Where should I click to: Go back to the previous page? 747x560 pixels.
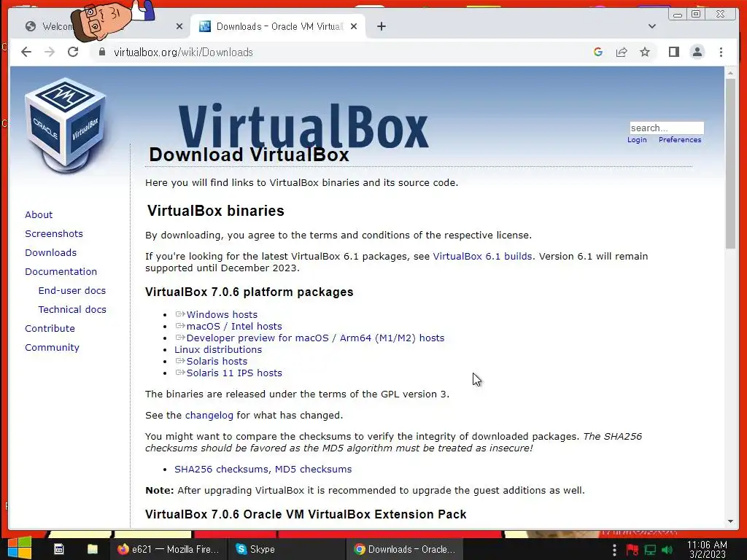click(x=26, y=52)
